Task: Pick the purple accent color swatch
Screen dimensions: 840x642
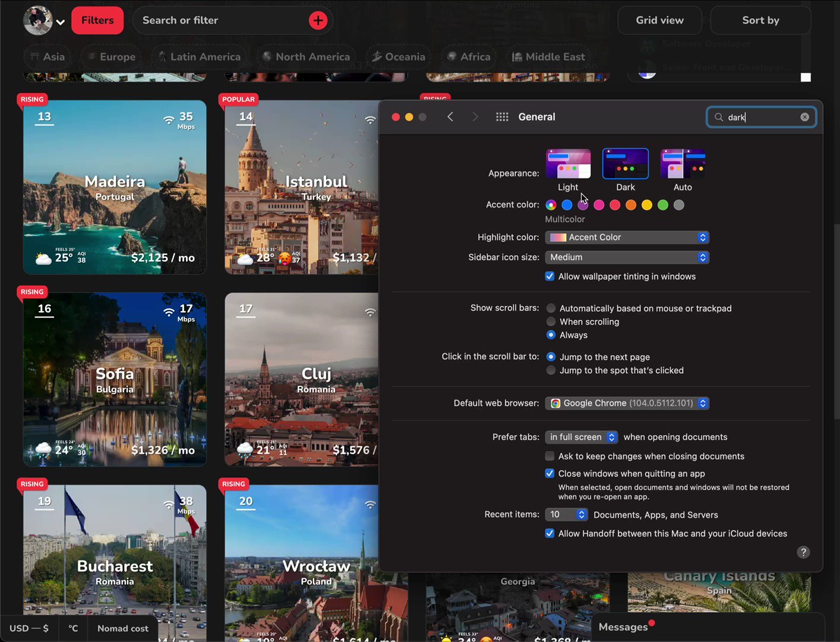Action: click(583, 204)
